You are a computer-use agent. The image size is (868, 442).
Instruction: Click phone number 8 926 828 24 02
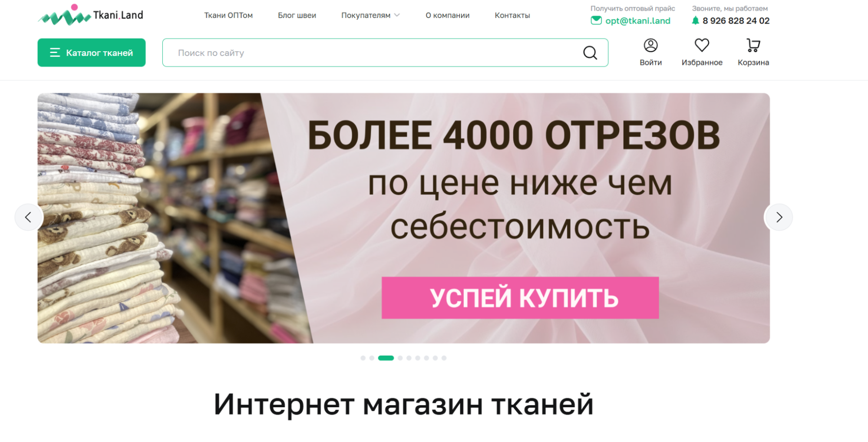[x=736, y=21]
